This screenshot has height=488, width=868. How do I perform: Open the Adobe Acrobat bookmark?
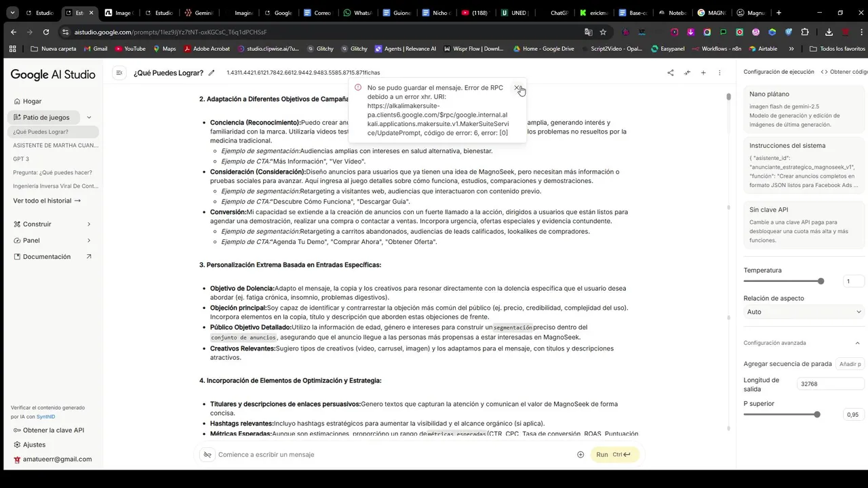click(x=206, y=49)
